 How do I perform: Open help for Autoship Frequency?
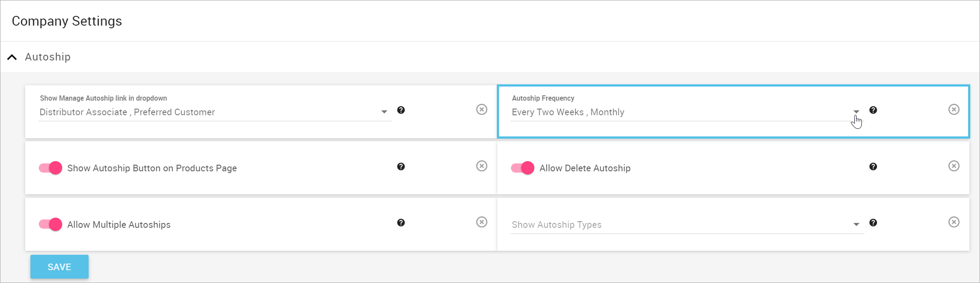[873, 110]
